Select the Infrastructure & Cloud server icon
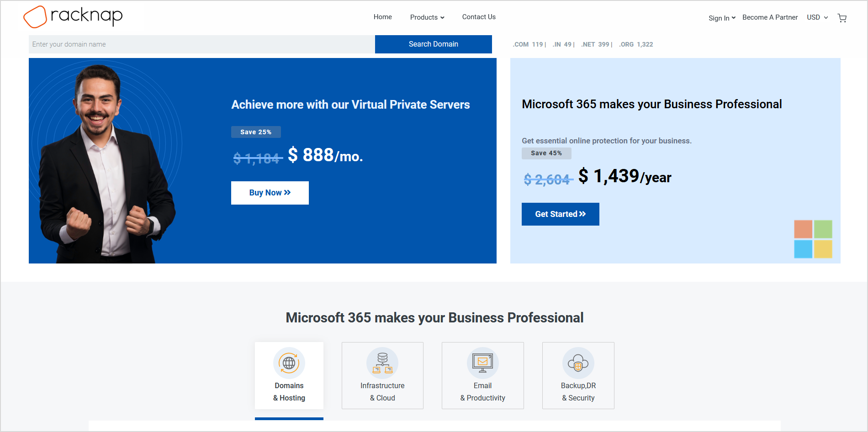The height and width of the screenshot is (432, 868). point(382,363)
